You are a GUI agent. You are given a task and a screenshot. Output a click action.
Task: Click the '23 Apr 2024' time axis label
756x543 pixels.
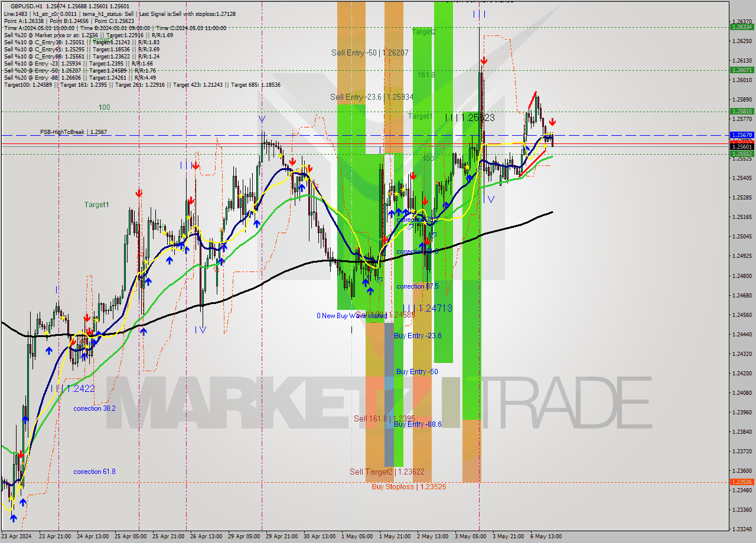click(17, 537)
